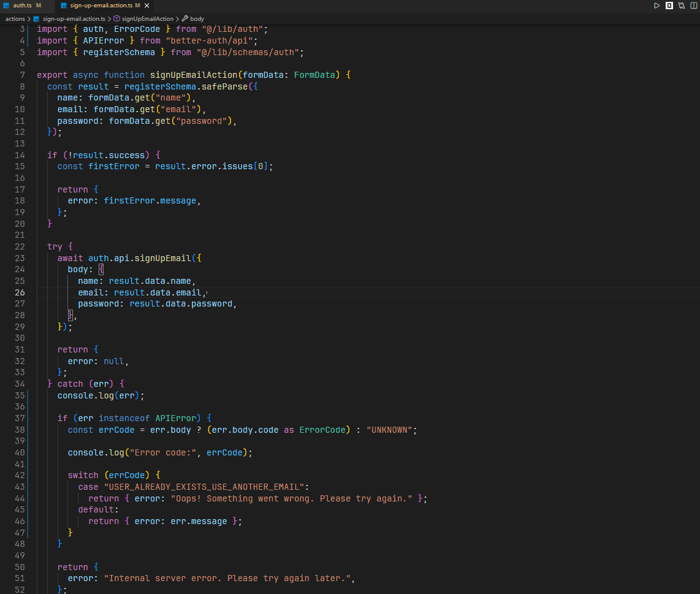The image size is (700, 594).
Task: Click firstError.message on line 18
Action: pos(150,201)
